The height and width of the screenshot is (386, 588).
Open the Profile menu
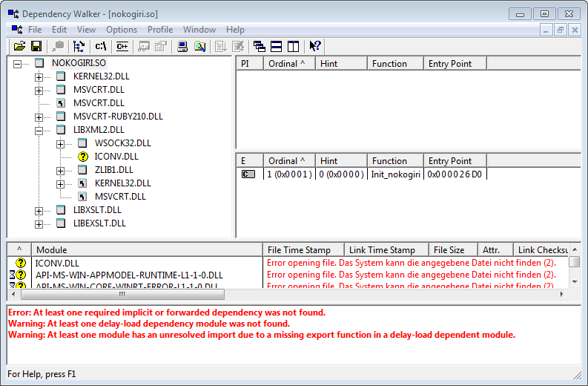[160, 29]
